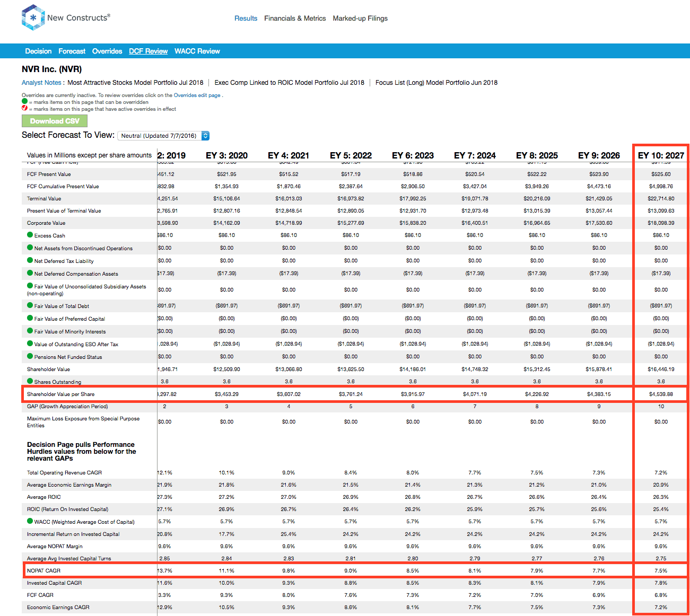Click green dot beside Fair Value of Unconsolidated Subsidiary Assets
The height and width of the screenshot is (616, 690).
tap(30, 286)
